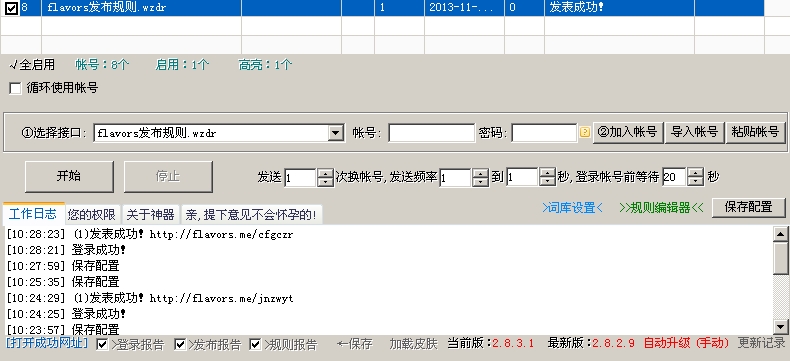Switch to 您的权限 tab
Viewport: 790px width, 361px height.
[92, 215]
